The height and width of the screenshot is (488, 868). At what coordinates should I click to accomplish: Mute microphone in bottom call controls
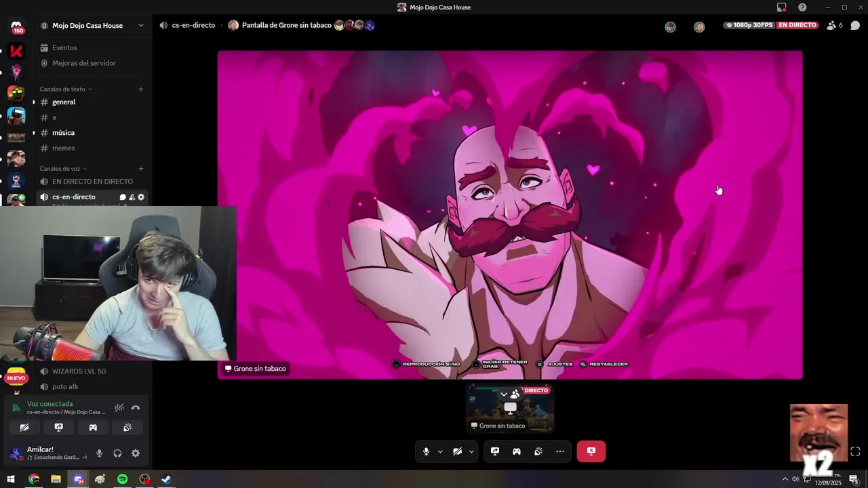pos(426,451)
